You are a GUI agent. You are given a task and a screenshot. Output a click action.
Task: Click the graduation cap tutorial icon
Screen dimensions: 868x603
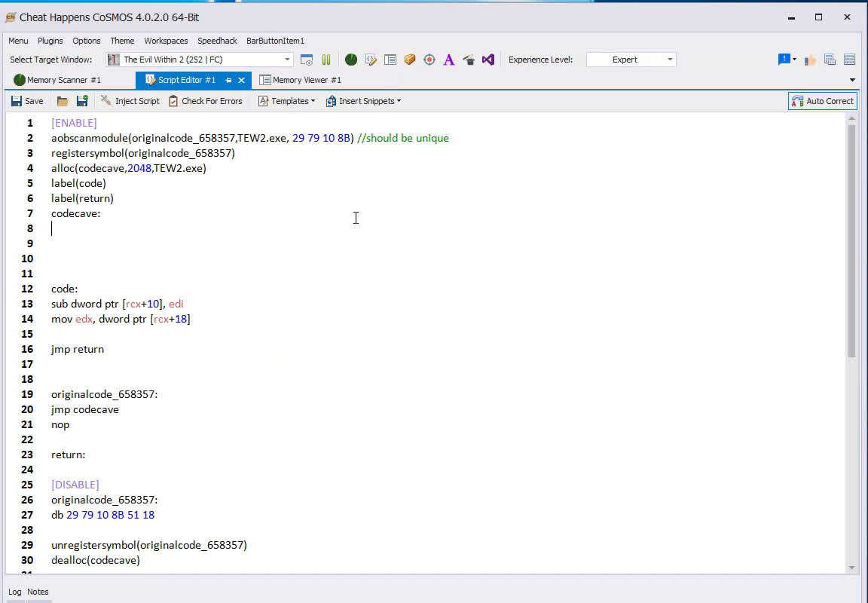(x=469, y=60)
